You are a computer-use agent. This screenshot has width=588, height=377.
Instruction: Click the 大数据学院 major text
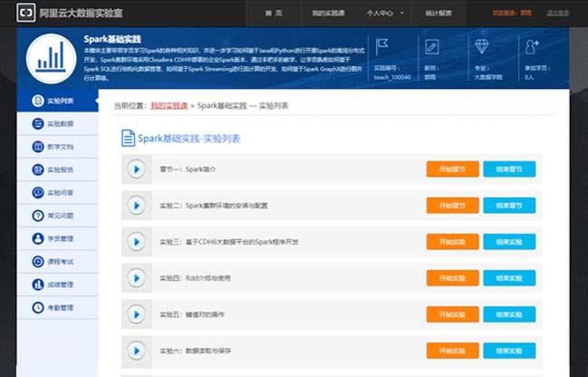488,77
